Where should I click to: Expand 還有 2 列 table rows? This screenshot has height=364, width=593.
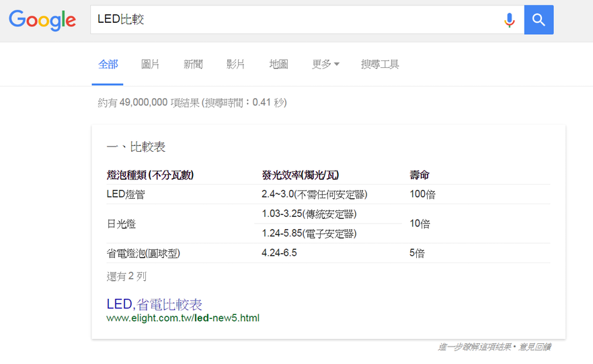point(126,277)
